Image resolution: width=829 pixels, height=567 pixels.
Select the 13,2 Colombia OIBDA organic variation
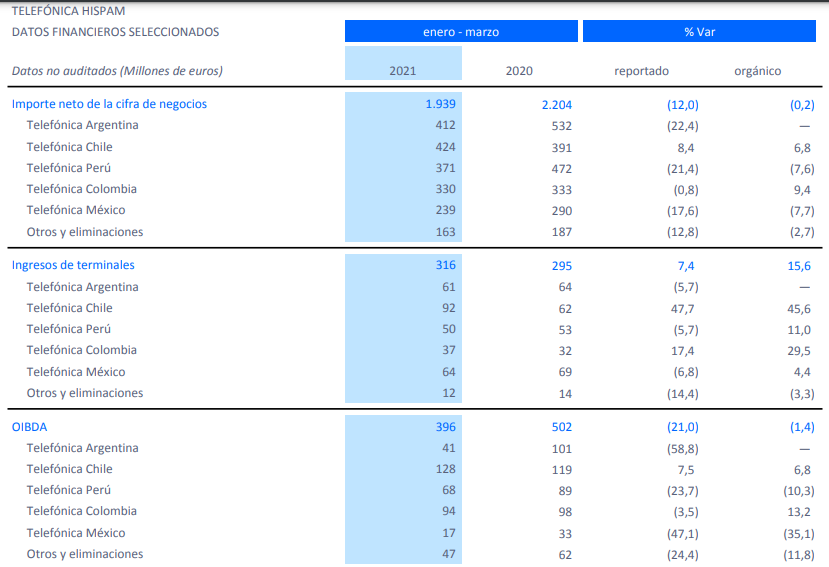pos(799,512)
